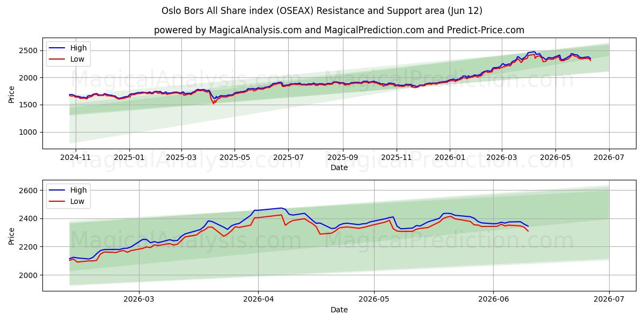
Task: Click the '2025-05' date tick label
Action: click(235, 157)
